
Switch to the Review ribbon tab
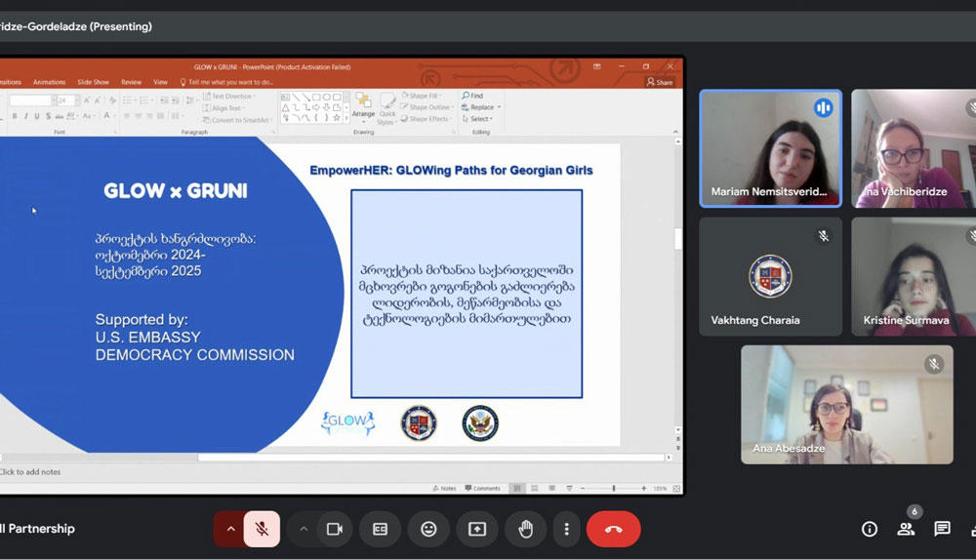(x=131, y=82)
